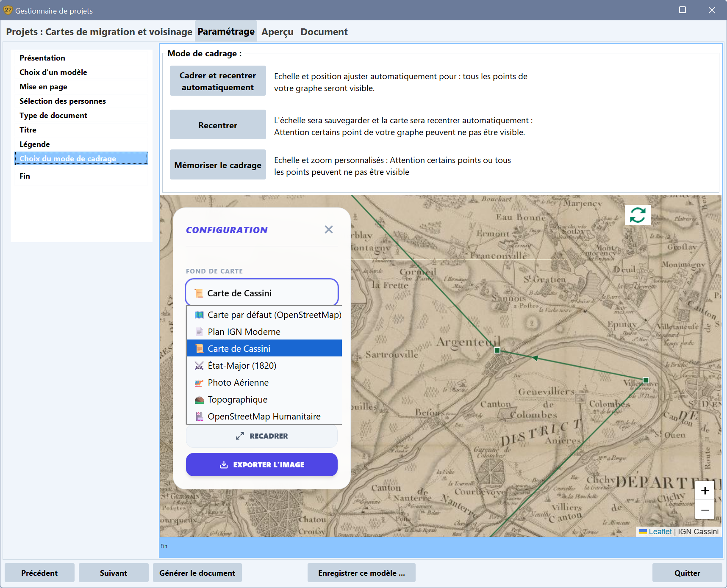
Task: Open the Document tab
Action: pos(324,32)
